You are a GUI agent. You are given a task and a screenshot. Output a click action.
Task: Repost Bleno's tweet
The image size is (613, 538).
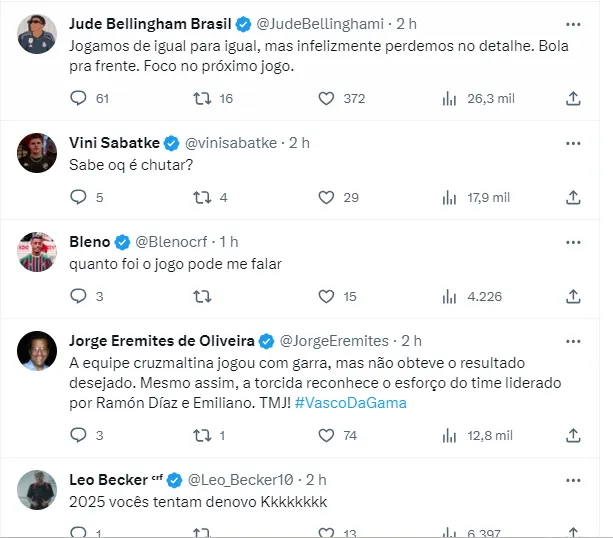[202, 296]
